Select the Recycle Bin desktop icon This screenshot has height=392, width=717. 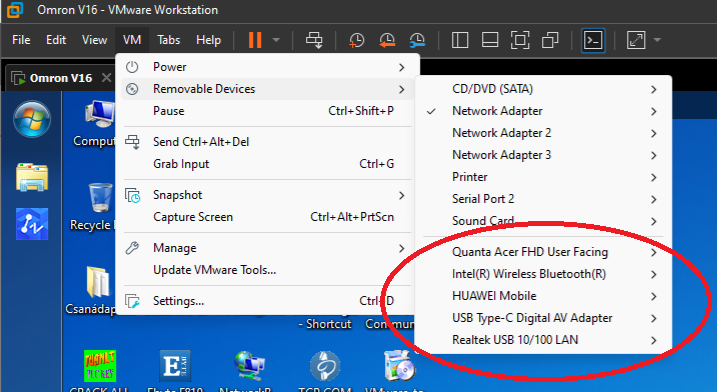[x=94, y=206]
